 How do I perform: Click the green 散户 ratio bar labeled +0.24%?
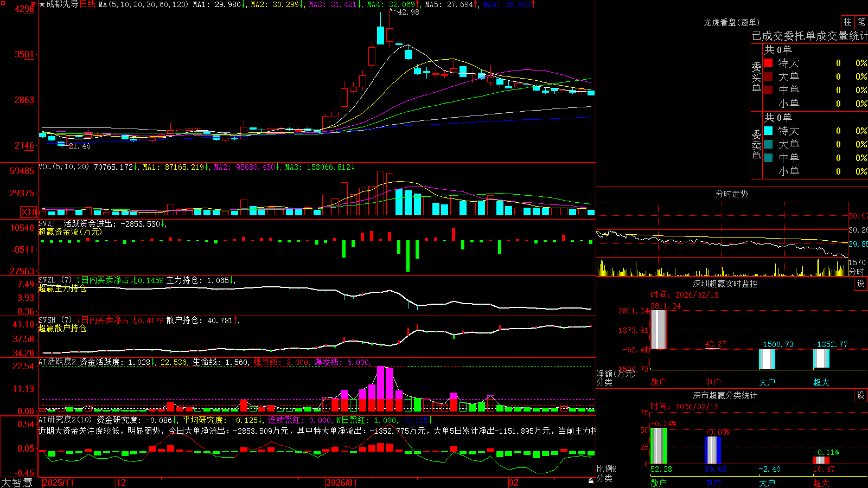tap(659, 446)
